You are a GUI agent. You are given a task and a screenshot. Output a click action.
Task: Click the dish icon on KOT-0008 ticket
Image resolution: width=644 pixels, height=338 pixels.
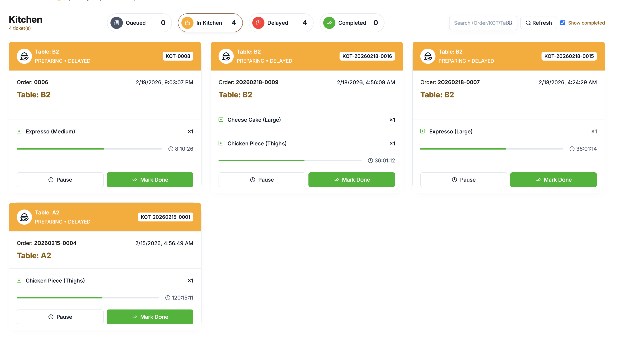pyautogui.click(x=24, y=56)
